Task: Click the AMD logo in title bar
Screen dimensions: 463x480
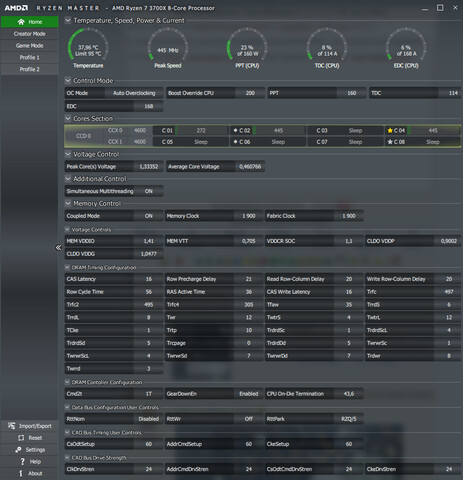Action: click(x=16, y=8)
